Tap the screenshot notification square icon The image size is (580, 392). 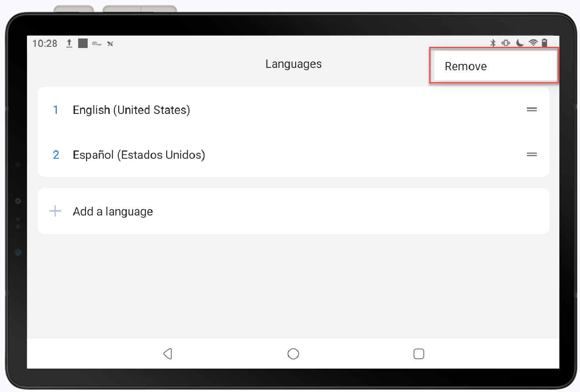(83, 43)
